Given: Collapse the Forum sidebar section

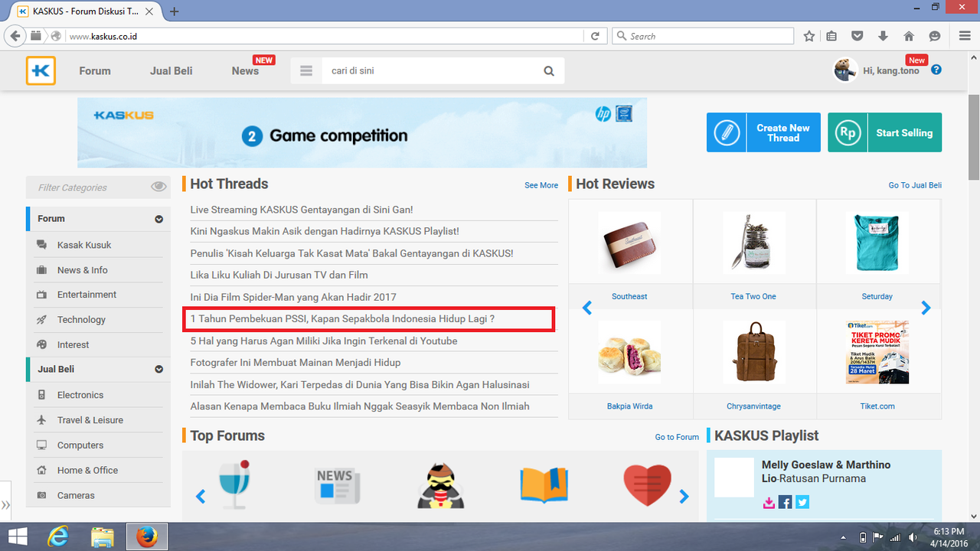Looking at the screenshot, I should tap(158, 219).
